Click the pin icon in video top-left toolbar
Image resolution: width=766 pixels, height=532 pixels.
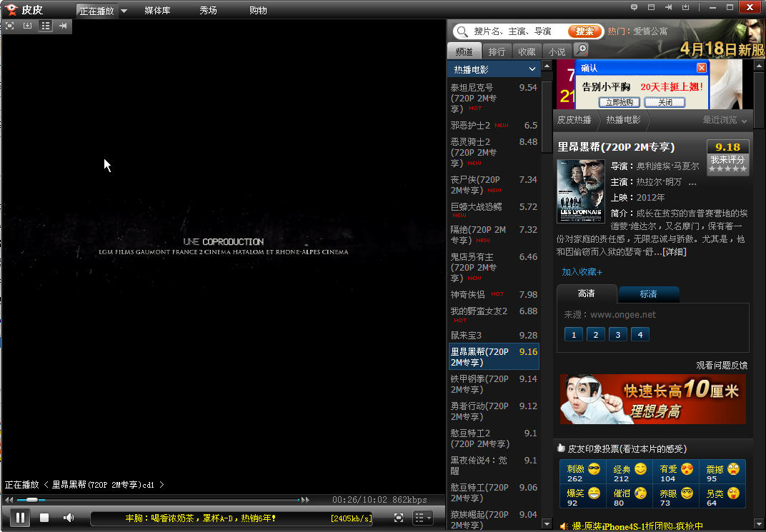click(64, 26)
